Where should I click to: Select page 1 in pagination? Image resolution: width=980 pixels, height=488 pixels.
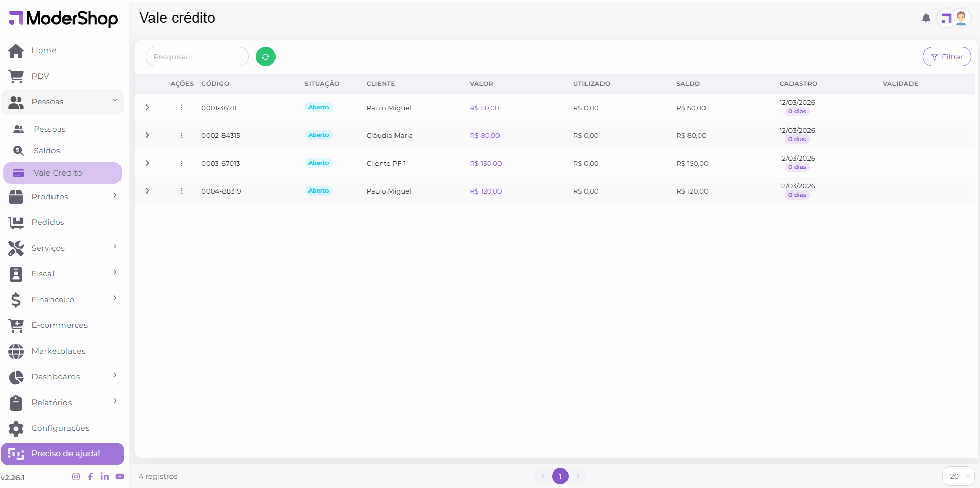click(x=560, y=476)
